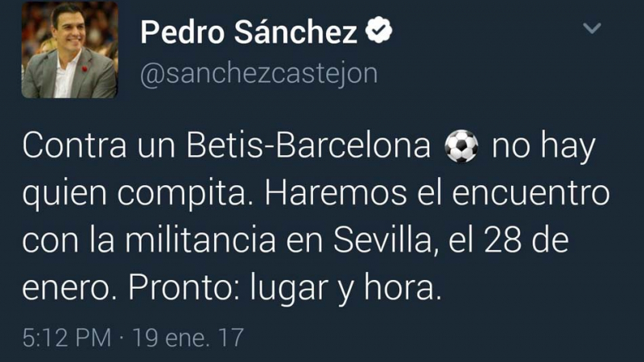Open the tweet options chevron menu

click(592, 28)
